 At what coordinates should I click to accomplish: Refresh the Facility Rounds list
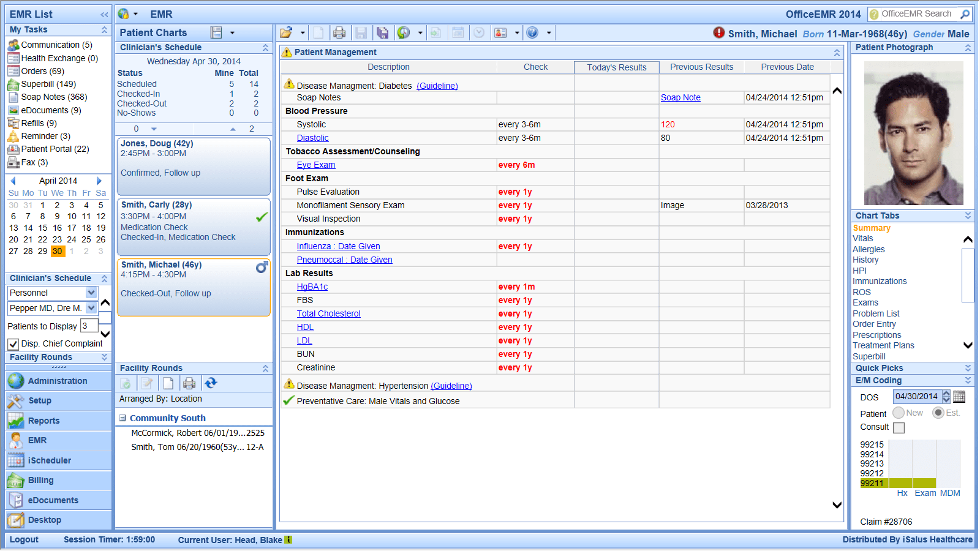pyautogui.click(x=211, y=383)
